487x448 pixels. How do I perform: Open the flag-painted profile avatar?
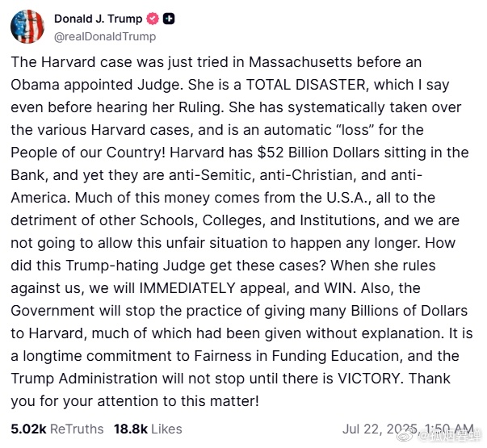point(27,27)
